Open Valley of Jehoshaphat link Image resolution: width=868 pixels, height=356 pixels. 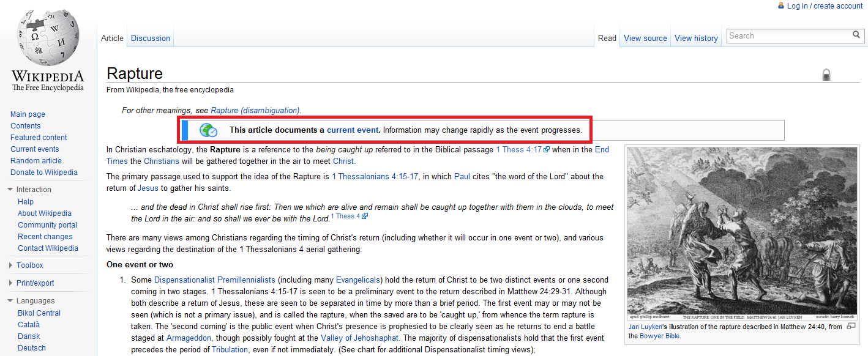(x=359, y=338)
